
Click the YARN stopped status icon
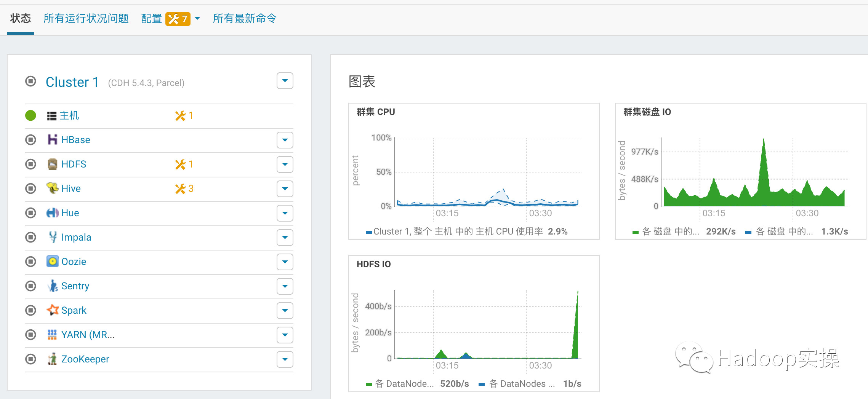click(30, 335)
